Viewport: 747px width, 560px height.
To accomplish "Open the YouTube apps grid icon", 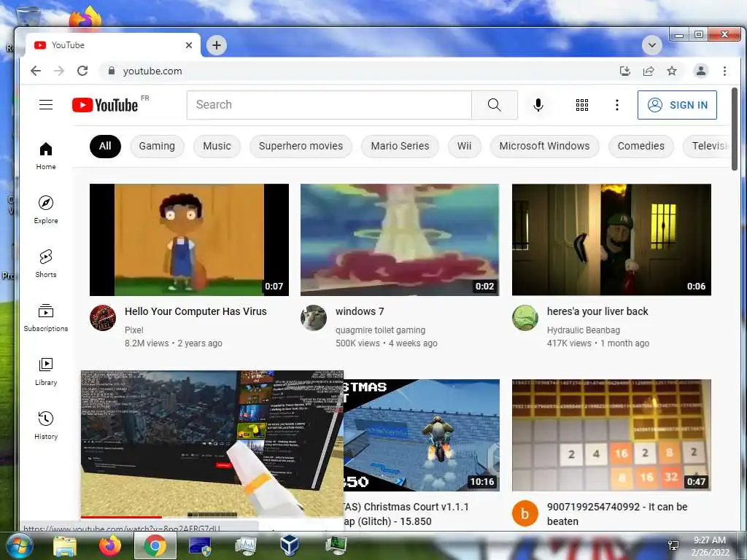I will (581, 105).
